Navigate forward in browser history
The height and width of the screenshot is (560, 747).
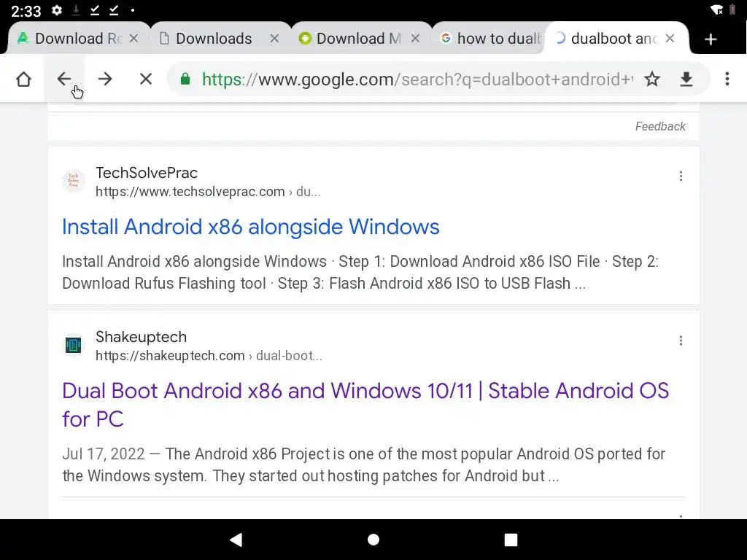click(x=105, y=79)
